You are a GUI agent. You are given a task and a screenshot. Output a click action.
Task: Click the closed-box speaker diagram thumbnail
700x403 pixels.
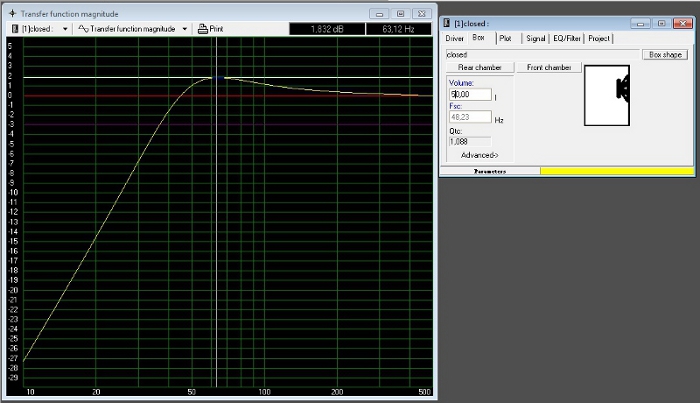tap(608, 96)
